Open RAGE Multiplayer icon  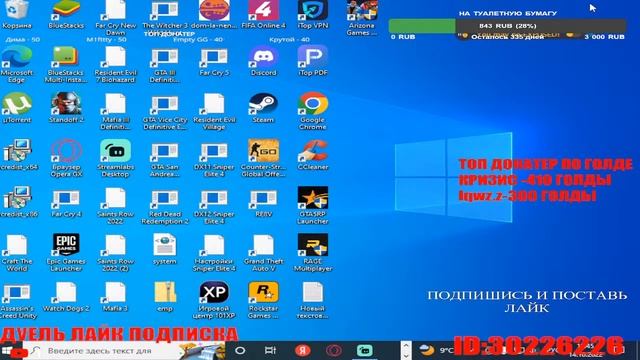[x=313, y=253]
